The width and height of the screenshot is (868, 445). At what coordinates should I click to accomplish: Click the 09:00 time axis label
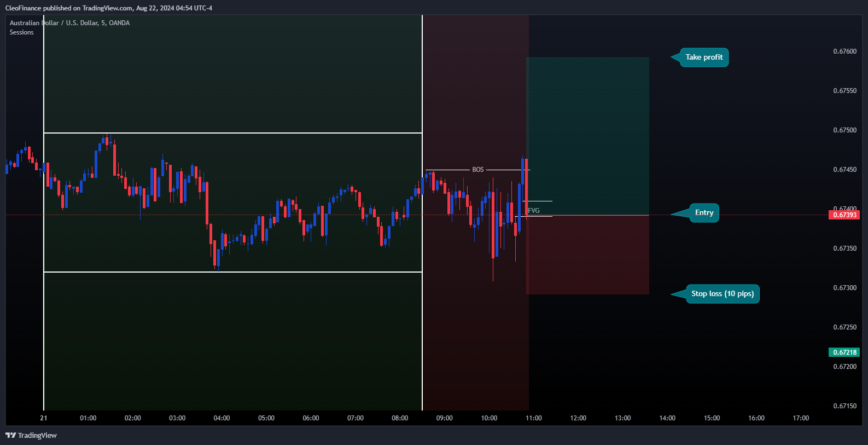tap(445, 418)
